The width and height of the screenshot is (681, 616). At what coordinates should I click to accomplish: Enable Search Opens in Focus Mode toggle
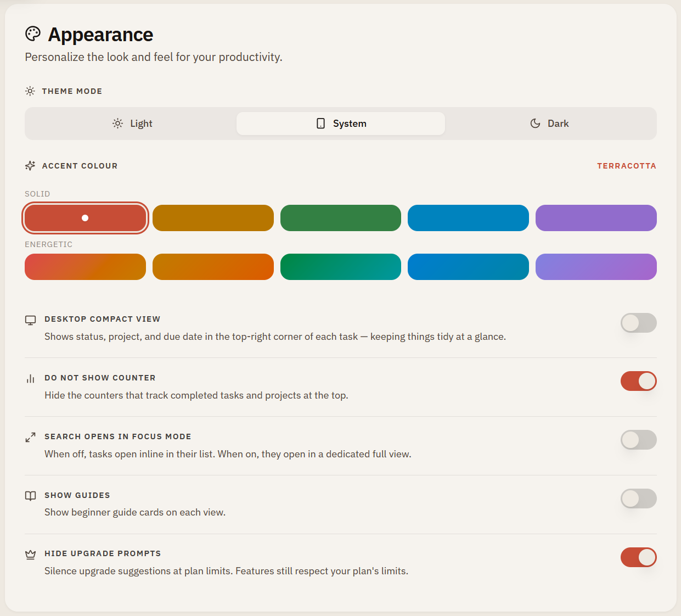coord(639,440)
